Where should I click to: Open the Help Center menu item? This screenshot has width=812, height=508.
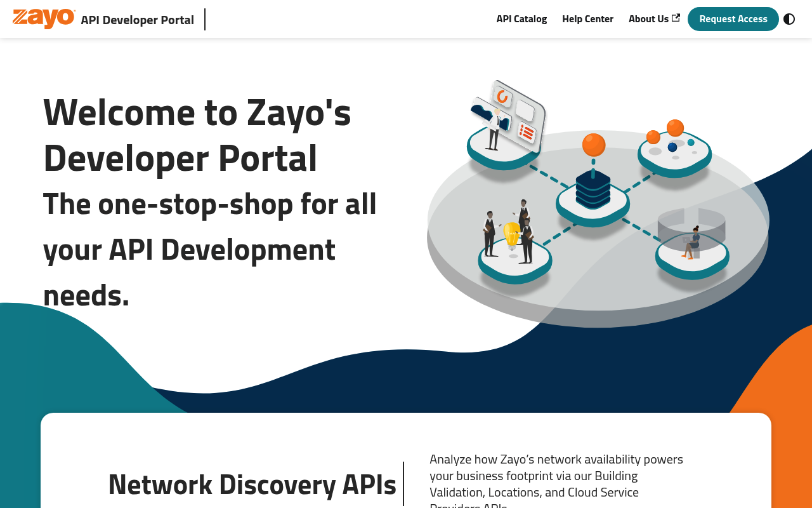point(587,19)
